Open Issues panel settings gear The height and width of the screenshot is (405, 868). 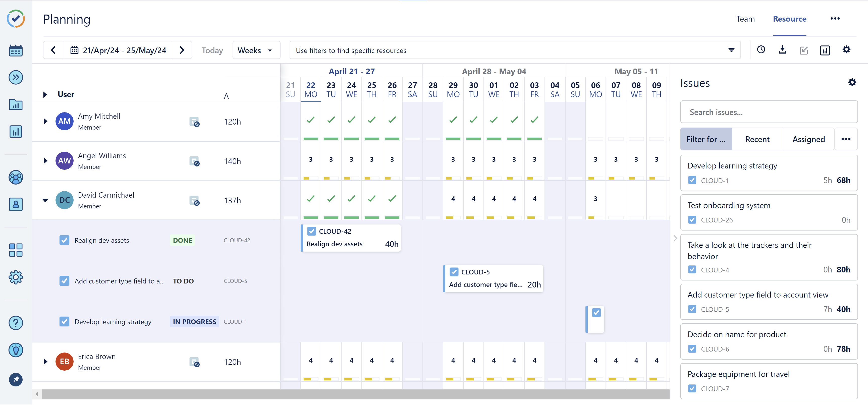pos(852,83)
